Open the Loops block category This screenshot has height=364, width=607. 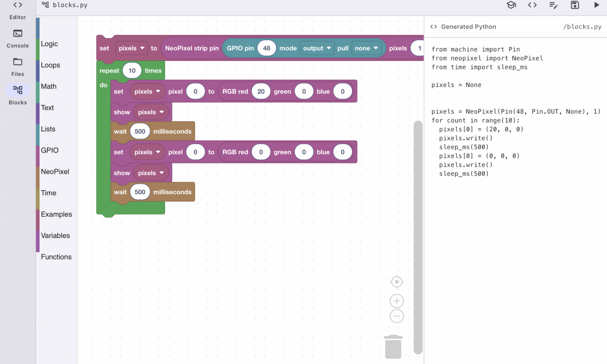pos(50,65)
